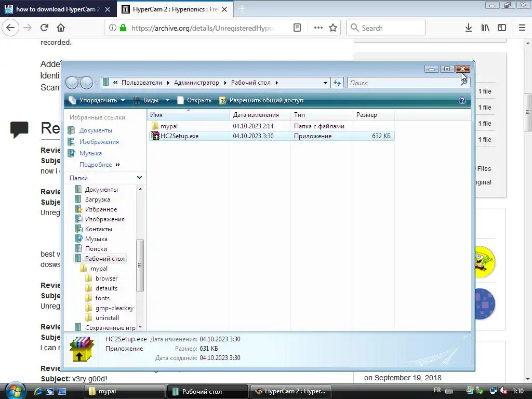Select the uninstall folder in tree
Image resolution: width=532 pixels, height=399 pixels.
click(107, 317)
